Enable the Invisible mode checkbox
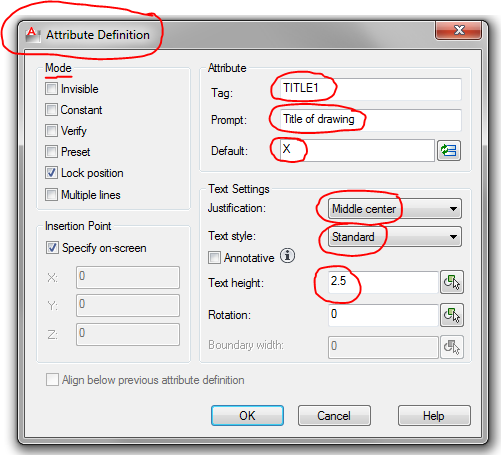Screen dimensions: 501x455 51,89
